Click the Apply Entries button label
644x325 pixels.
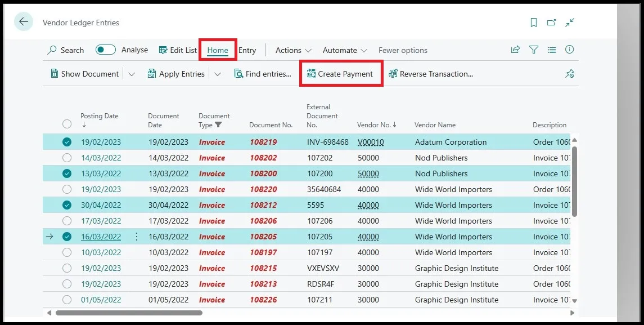click(182, 74)
